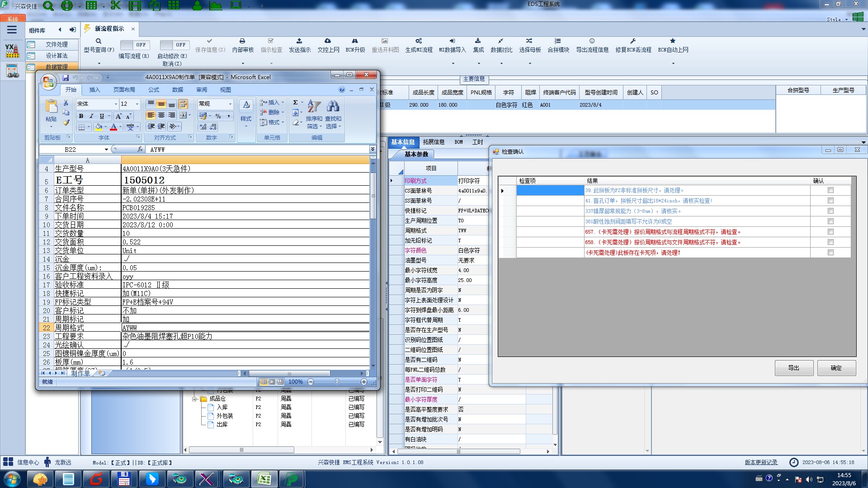
Task: Click the 文控上网 upload icon
Action: coord(328,41)
